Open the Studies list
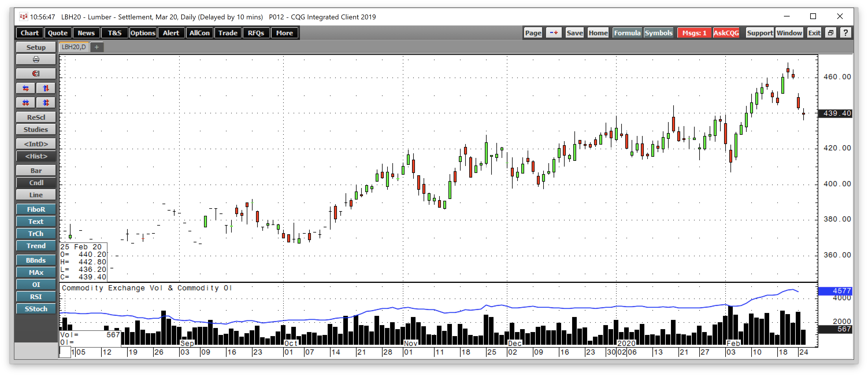This screenshot has width=868, height=376. point(36,130)
